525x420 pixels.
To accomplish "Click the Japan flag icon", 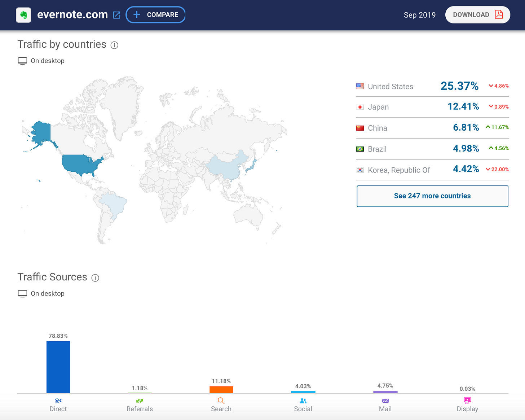I will pos(360,107).
